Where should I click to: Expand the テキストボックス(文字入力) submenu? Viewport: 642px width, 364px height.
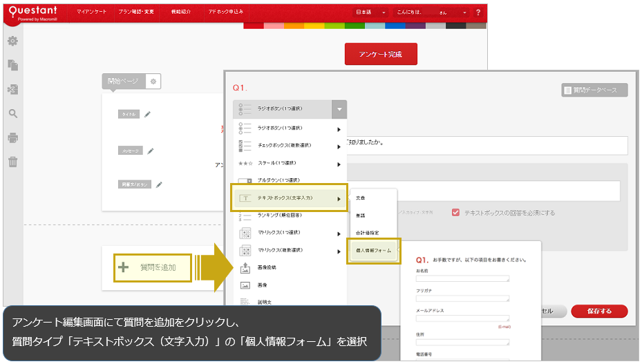(290, 198)
